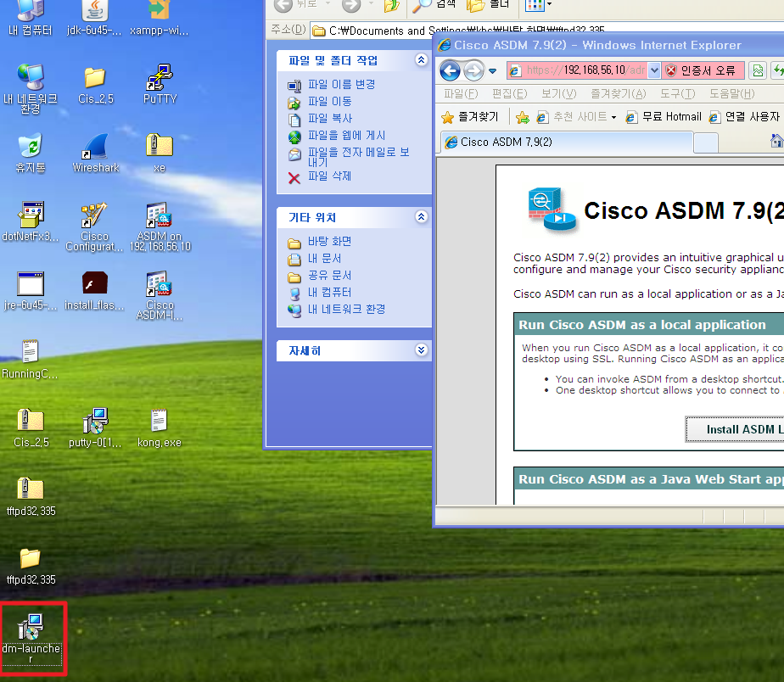Select the jre-6u45 installer icon
The height and width of the screenshot is (682, 784).
coord(31,290)
